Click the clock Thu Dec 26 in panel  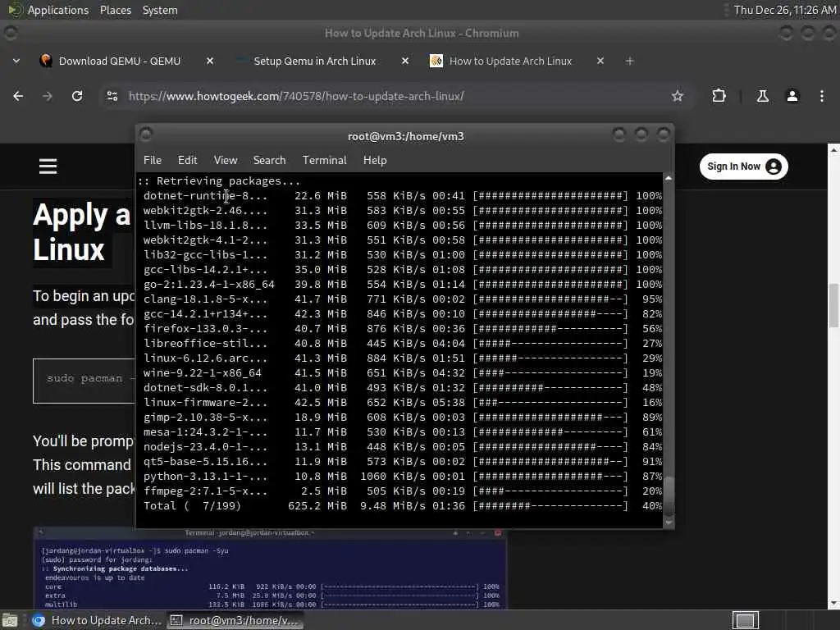(784, 10)
